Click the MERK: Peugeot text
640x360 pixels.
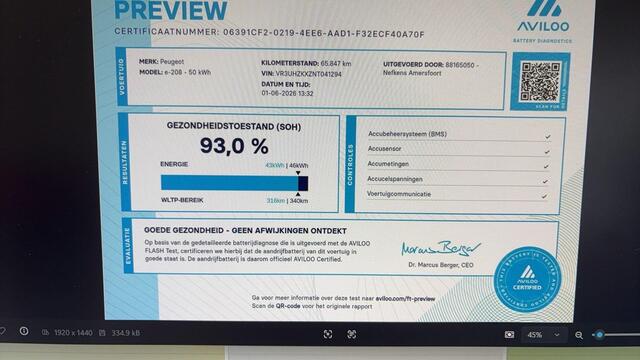pos(161,62)
